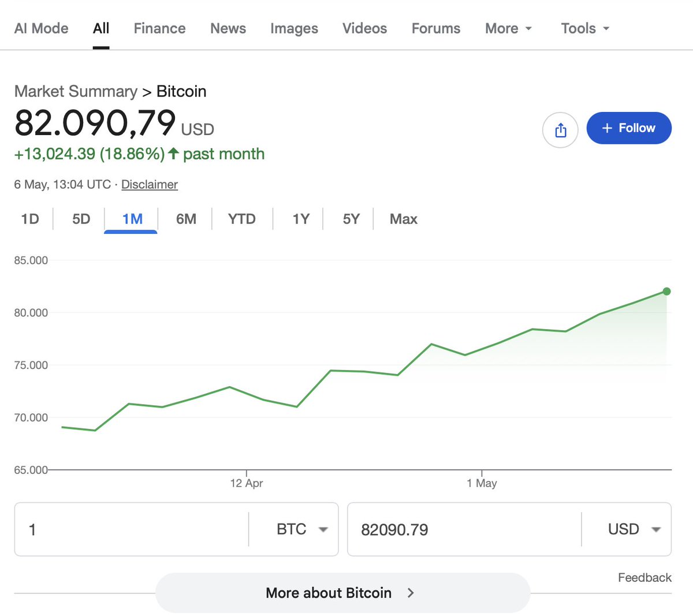This screenshot has width=693, height=616.
Task: Open the Forums tab
Action: [x=436, y=28]
